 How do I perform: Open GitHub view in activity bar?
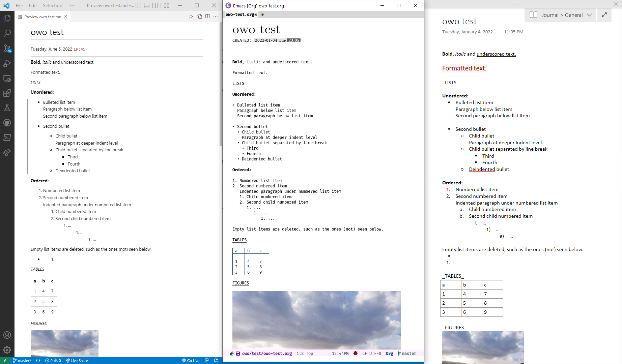pyautogui.click(x=7, y=123)
